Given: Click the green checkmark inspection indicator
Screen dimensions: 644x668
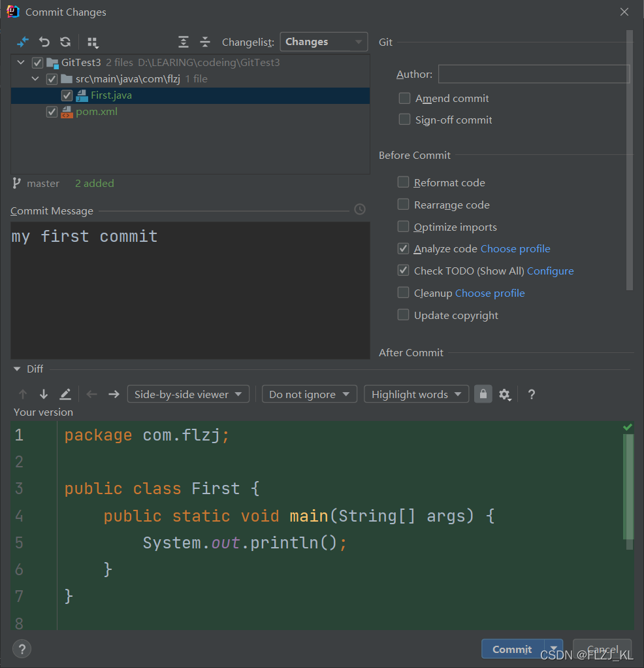Looking at the screenshot, I should pos(628,427).
